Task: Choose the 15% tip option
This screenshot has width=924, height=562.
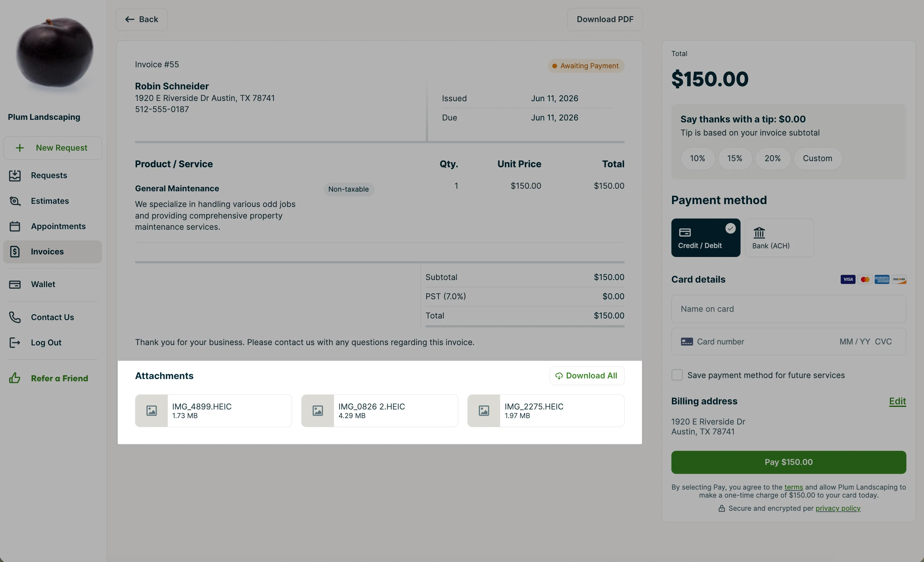Action: click(x=735, y=159)
